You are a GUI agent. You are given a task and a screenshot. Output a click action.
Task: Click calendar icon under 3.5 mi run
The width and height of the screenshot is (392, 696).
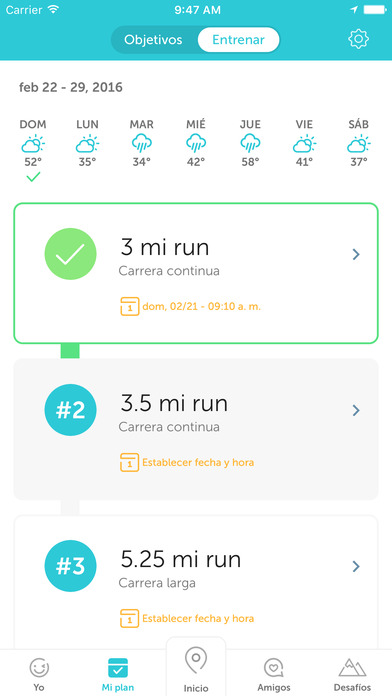pyautogui.click(x=130, y=463)
